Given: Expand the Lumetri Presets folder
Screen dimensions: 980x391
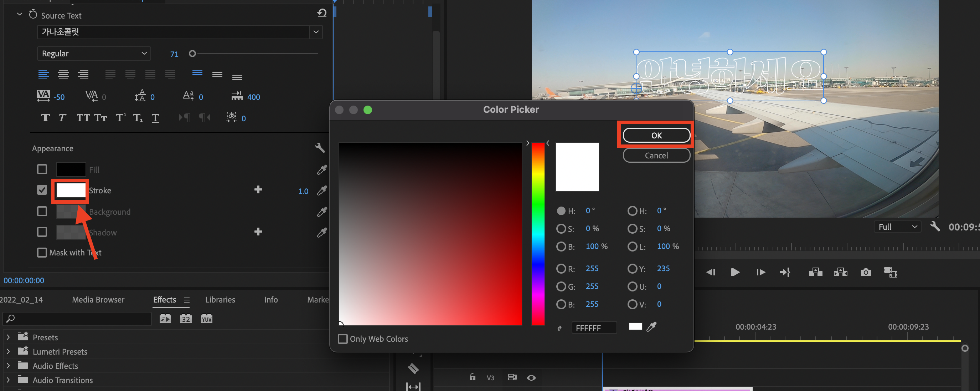Looking at the screenshot, I should click(8, 351).
